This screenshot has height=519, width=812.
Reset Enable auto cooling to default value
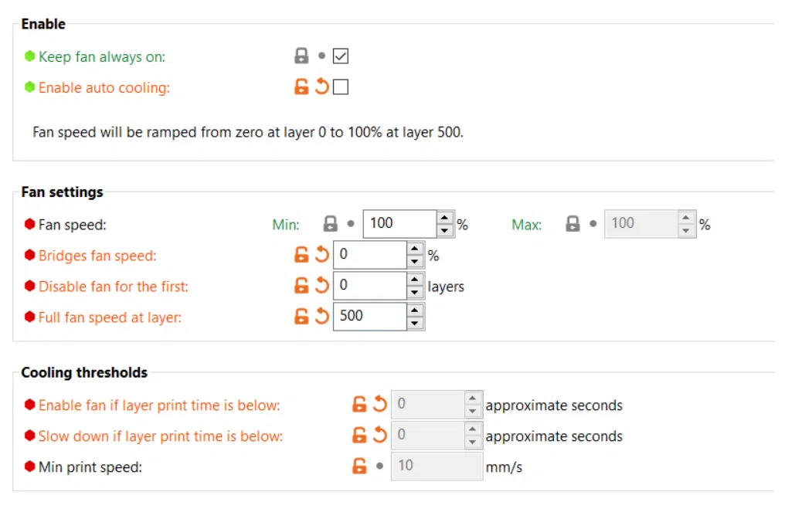[321, 87]
